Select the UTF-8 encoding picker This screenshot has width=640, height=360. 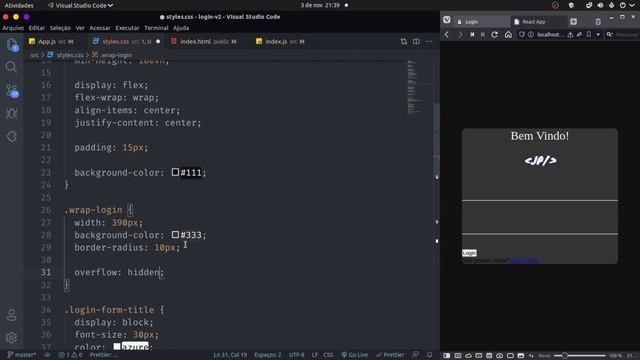pos(297,355)
